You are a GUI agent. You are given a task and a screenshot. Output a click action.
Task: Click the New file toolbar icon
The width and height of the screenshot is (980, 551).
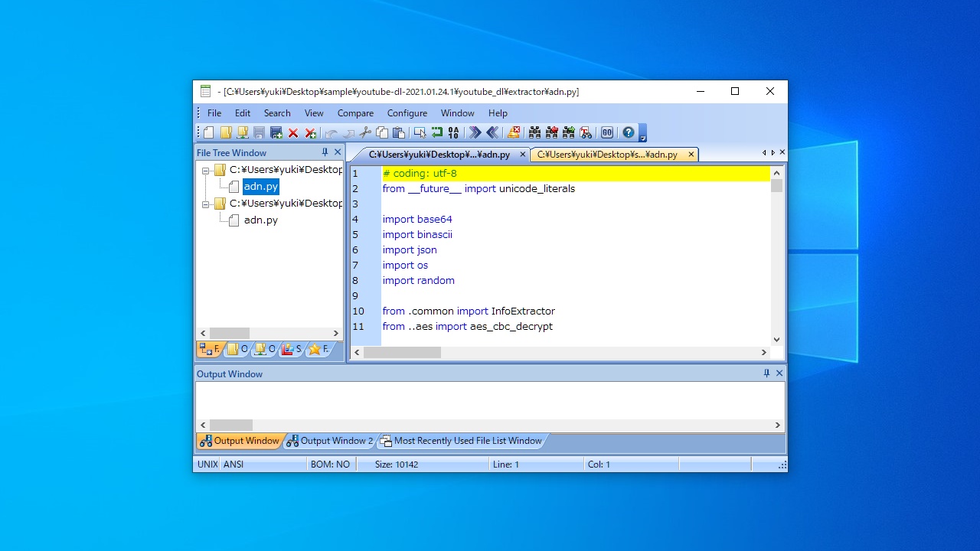point(209,132)
